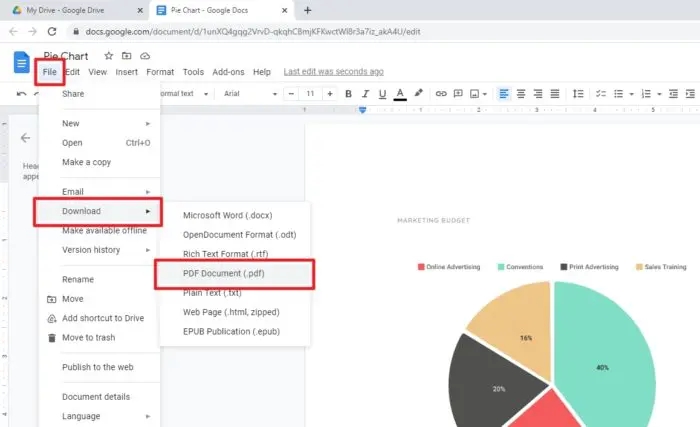Image resolution: width=700 pixels, height=427 pixels.
Task: Reload the page in the browser
Action: coord(52,31)
